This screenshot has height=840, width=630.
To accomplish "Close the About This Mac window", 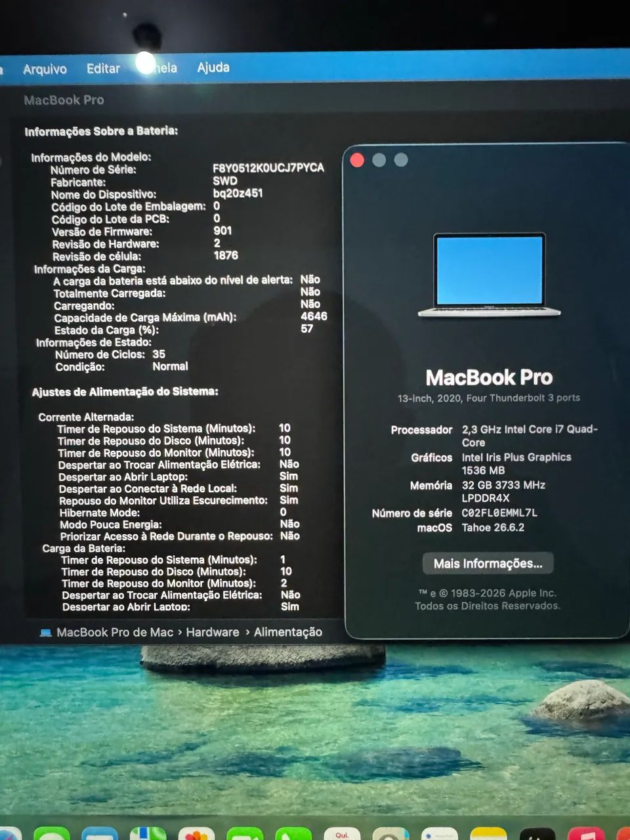I will point(357,160).
